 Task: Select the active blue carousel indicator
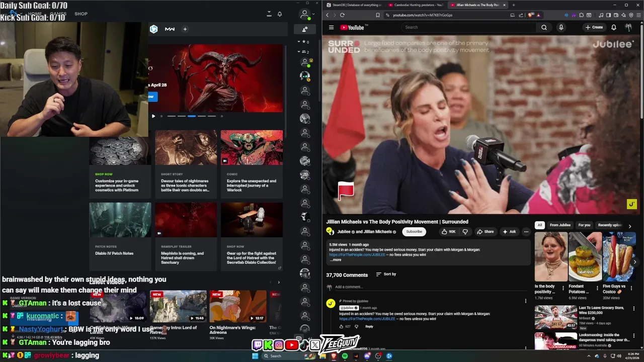(x=192, y=116)
